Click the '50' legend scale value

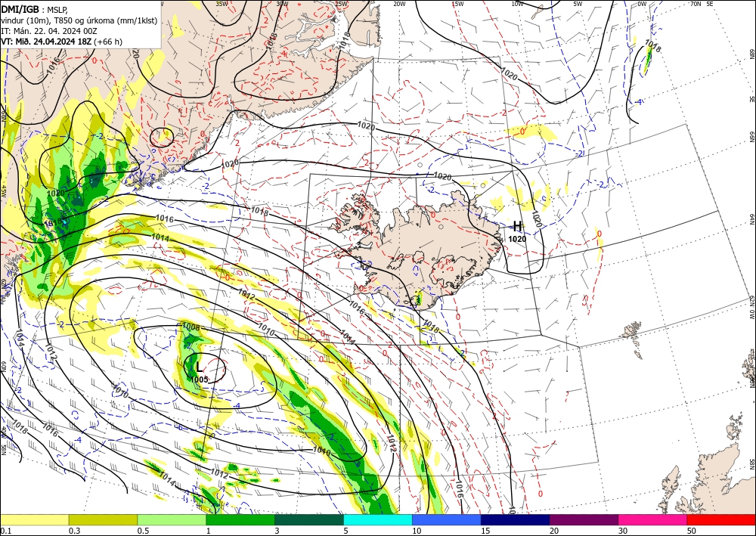pos(692,531)
